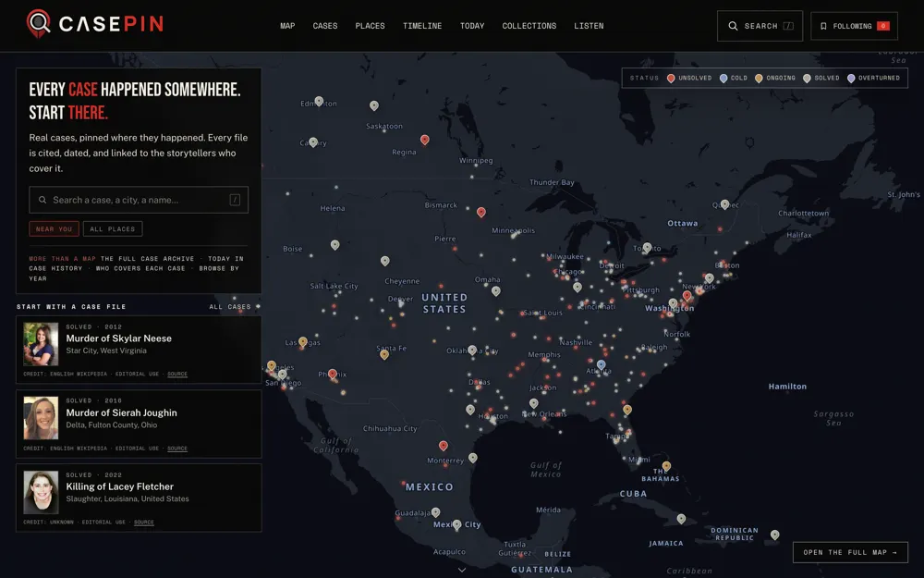Click the down chevron at the map bottom
Viewport: 924px width, 578px height.
coord(462,570)
